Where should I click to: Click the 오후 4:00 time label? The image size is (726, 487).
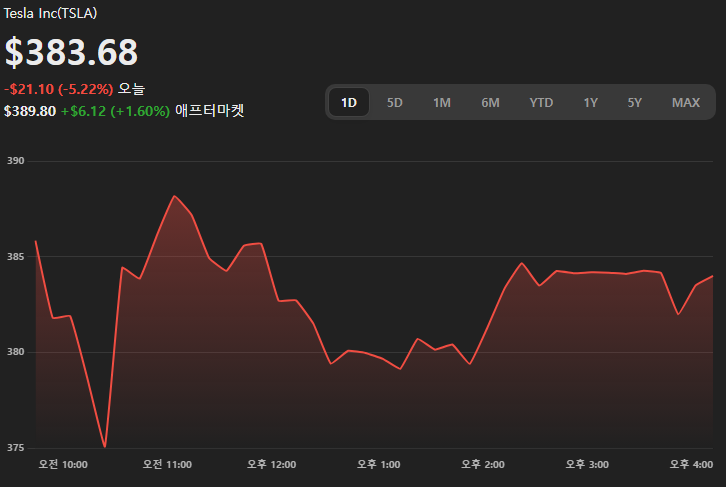[x=691, y=464]
